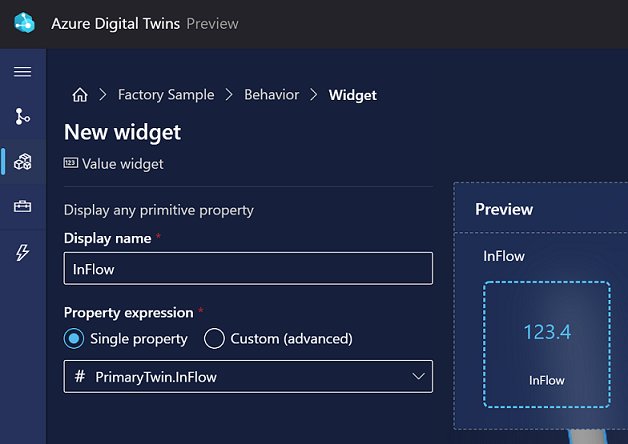Click the Value widget label text
This screenshot has width=628, height=444.
coord(123,164)
